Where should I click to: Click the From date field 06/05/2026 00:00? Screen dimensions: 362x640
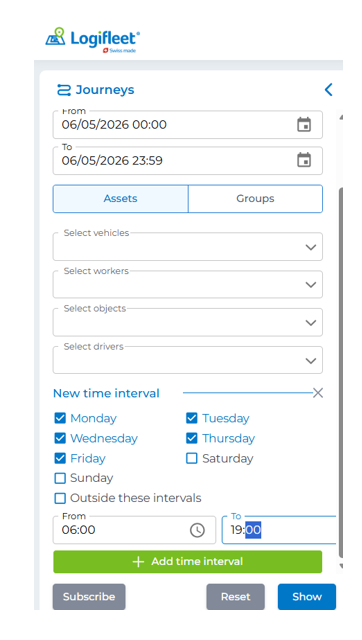pos(188,124)
